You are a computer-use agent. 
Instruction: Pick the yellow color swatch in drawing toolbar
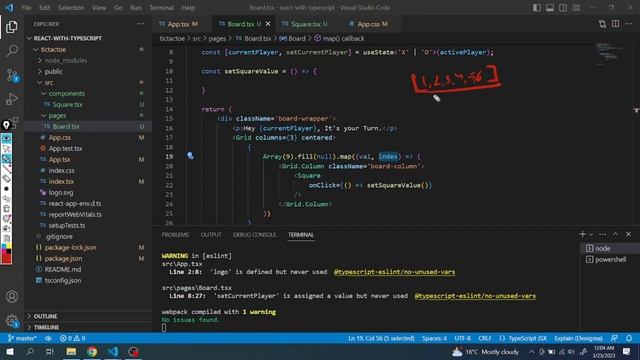point(9,247)
